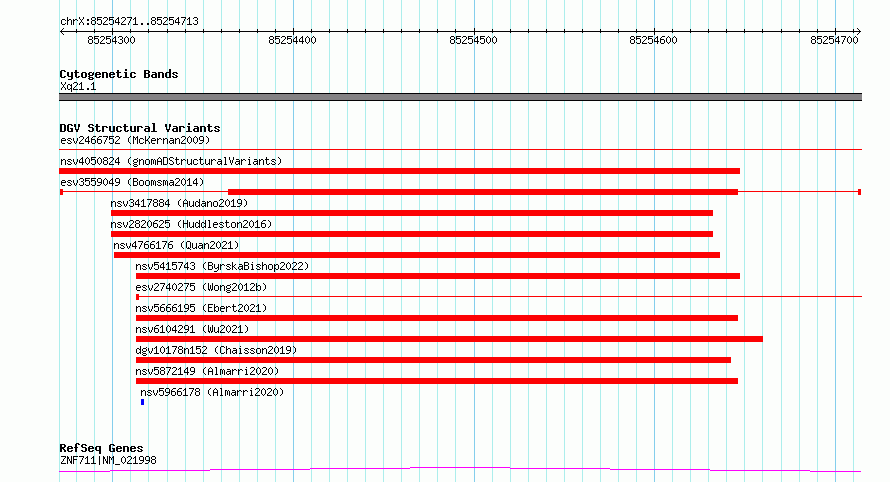Click the DGV Structural Variants track title
890x482 pixels.
[x=140, y=128]
